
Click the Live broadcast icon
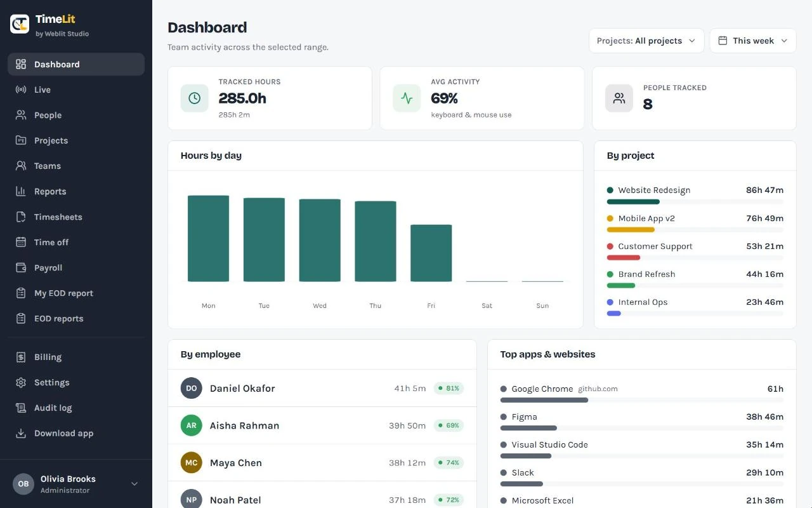(21, 90)
